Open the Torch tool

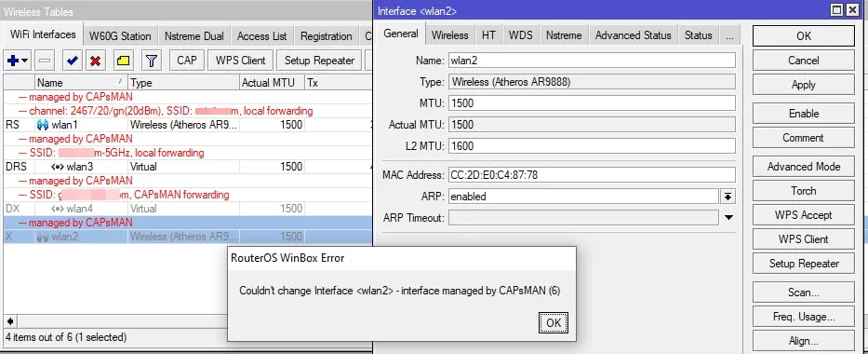click(803, 191)
